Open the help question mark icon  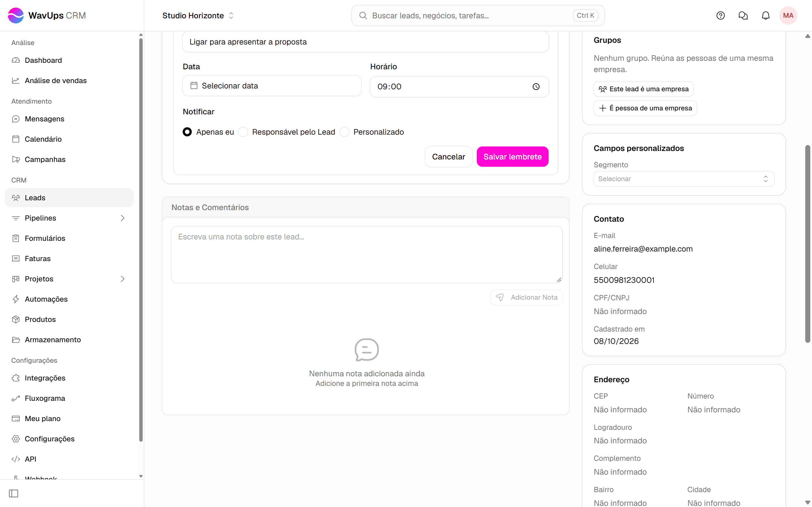720,15
